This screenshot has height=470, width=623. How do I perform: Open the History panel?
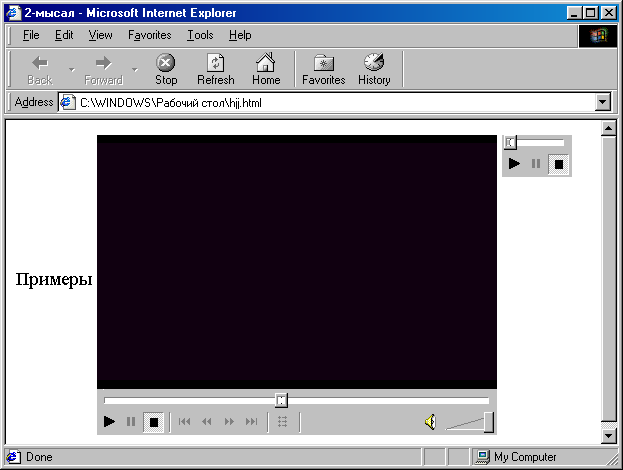(x=374, y=70)
